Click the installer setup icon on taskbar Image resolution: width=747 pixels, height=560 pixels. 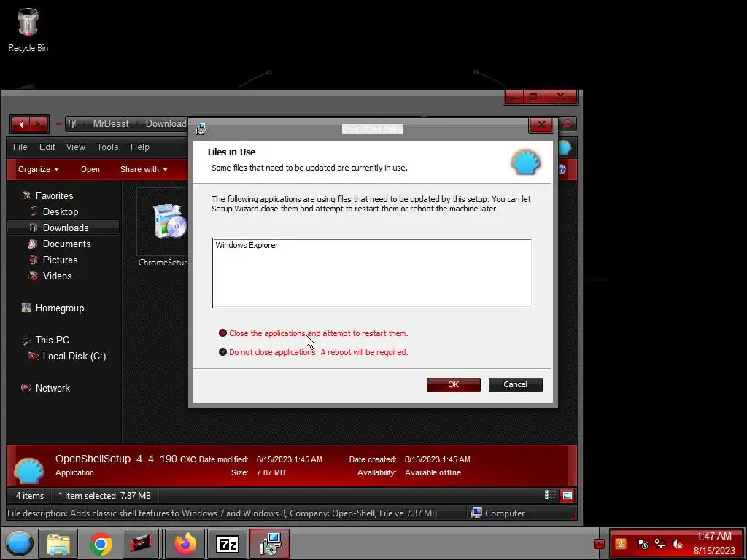(x=270, y=544)
